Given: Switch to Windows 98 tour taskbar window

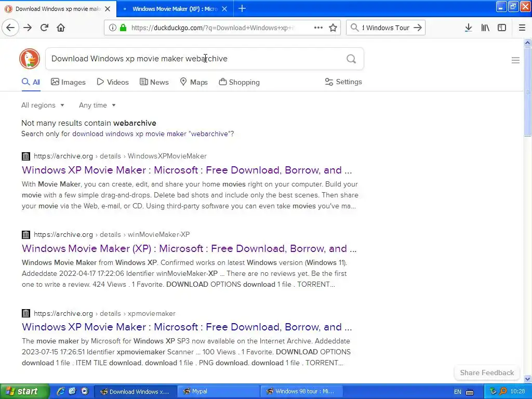Looking at the screenshot, I should pyautogui.click(x=302, y=391).
